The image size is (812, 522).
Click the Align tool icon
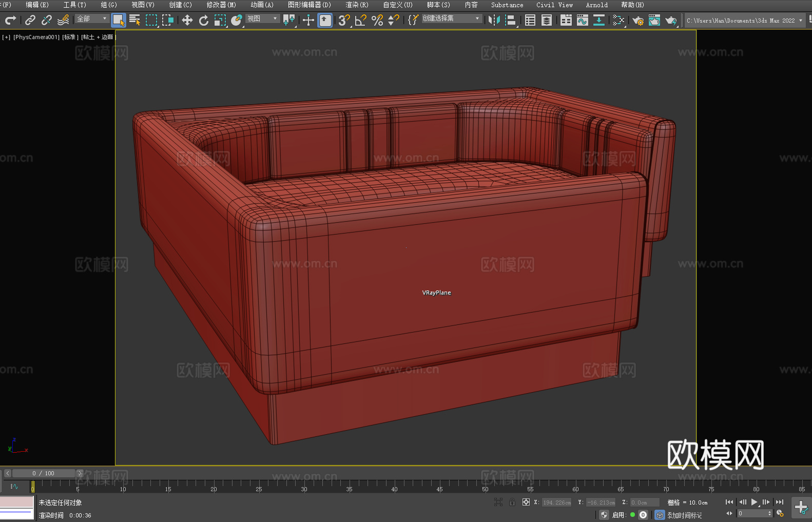tap(511, 20)
